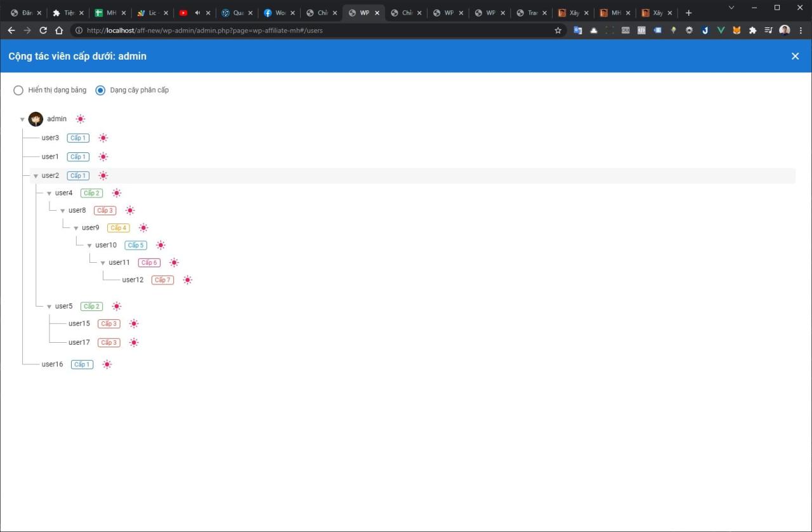The image size is (812, 532).
Task: Collapse the user10 node arrow
Action: (89, 246)
